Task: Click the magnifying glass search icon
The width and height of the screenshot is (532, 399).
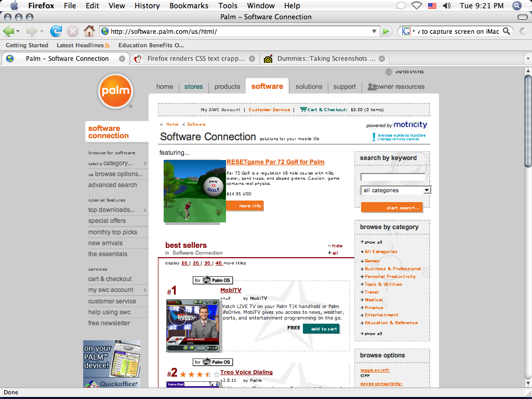Action: [507, 31]
